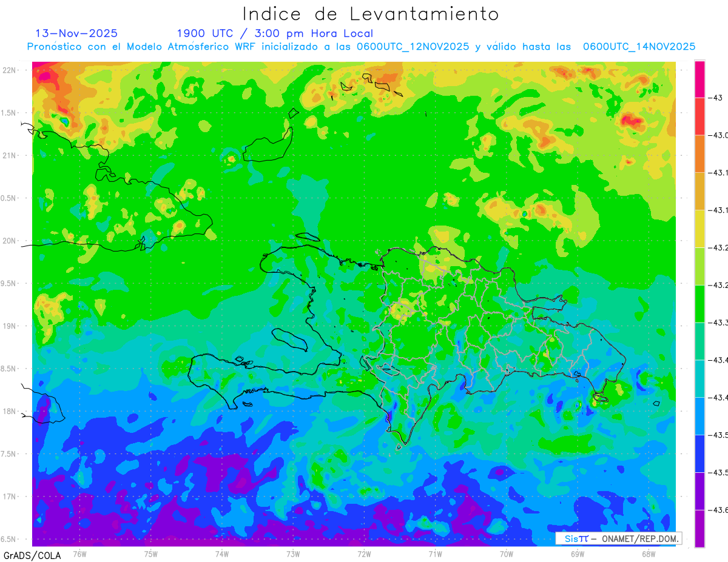Click the '22N' latitude label
The width and height of the screenshot is (728, 562).
click(x=10, y=70)
